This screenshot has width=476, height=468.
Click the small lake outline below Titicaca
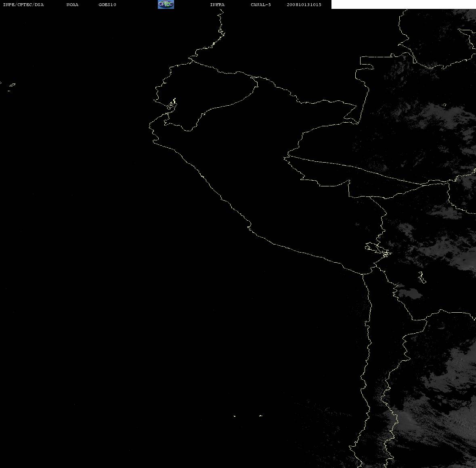[422, 277]
